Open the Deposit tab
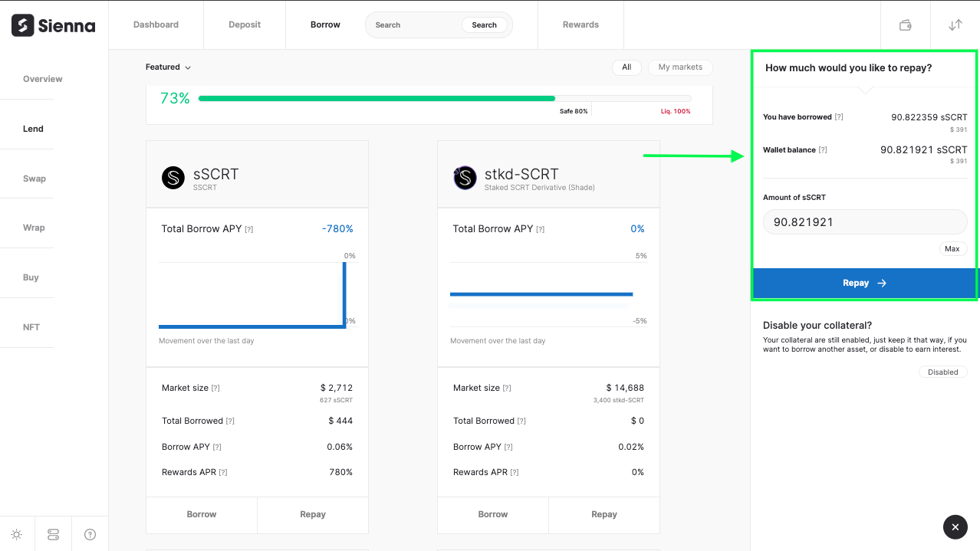The width and height of the screenshot is (980, 551). point(245,25)
